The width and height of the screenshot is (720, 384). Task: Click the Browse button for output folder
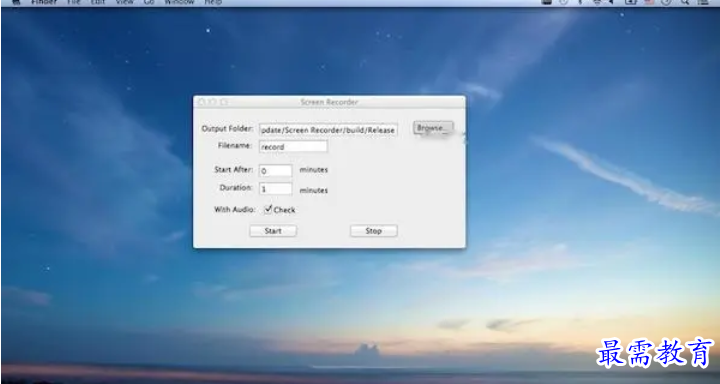point(433,128)
